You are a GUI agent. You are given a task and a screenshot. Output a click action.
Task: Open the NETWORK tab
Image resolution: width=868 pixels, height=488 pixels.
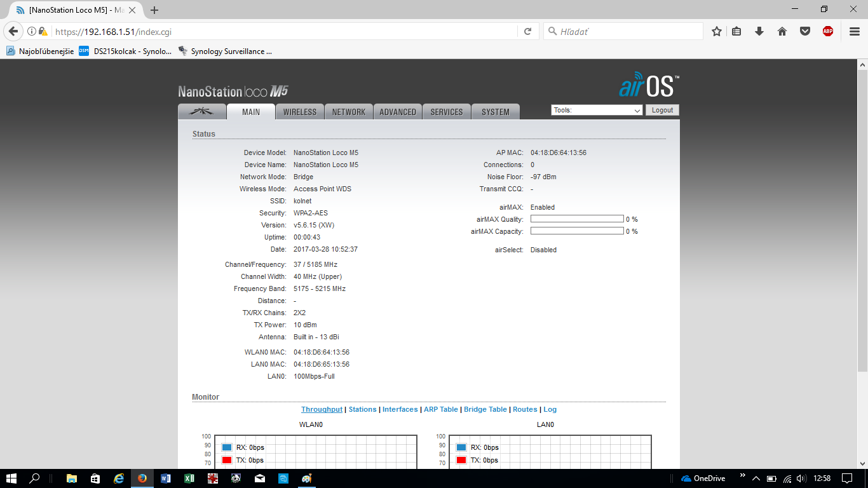349,112
